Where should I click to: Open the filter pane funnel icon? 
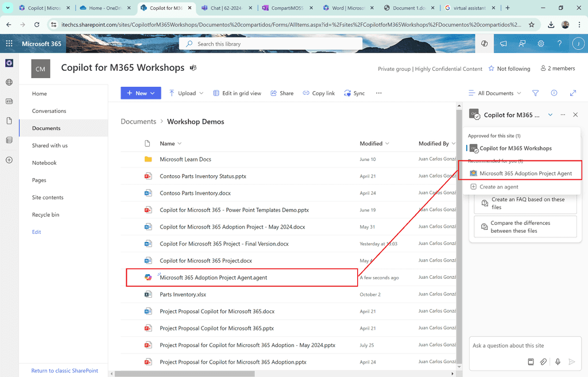[x=536, y=93]
